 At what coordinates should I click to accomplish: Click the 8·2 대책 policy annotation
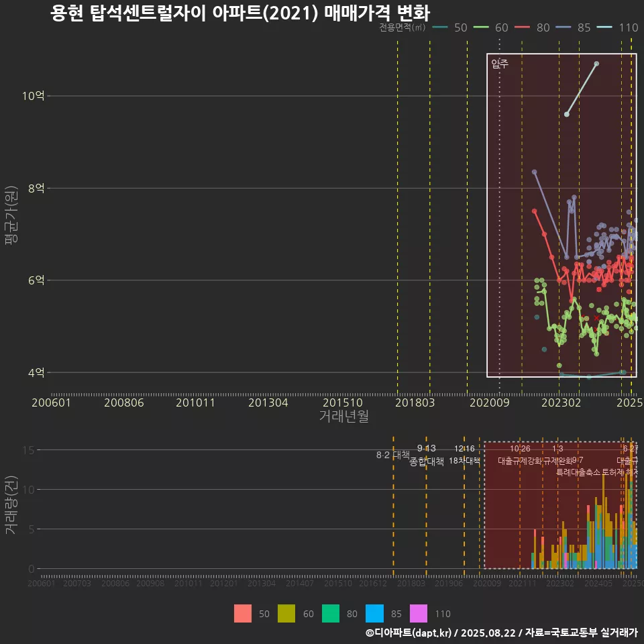[393, 455]
